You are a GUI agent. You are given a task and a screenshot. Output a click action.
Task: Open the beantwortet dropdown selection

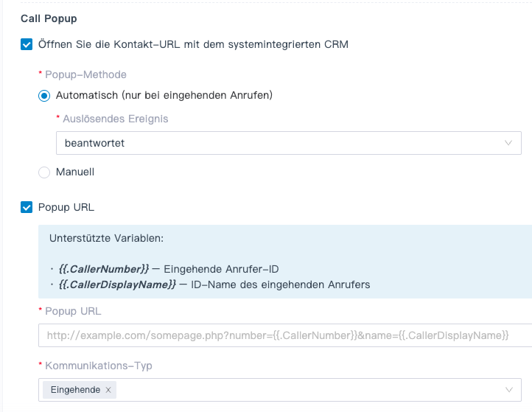(x=280, y=143)
